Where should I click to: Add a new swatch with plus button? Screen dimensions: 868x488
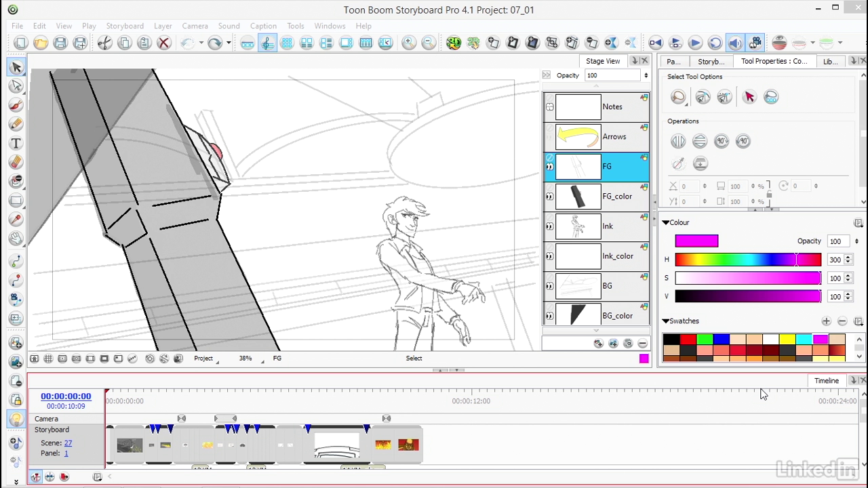coord(826,321)
